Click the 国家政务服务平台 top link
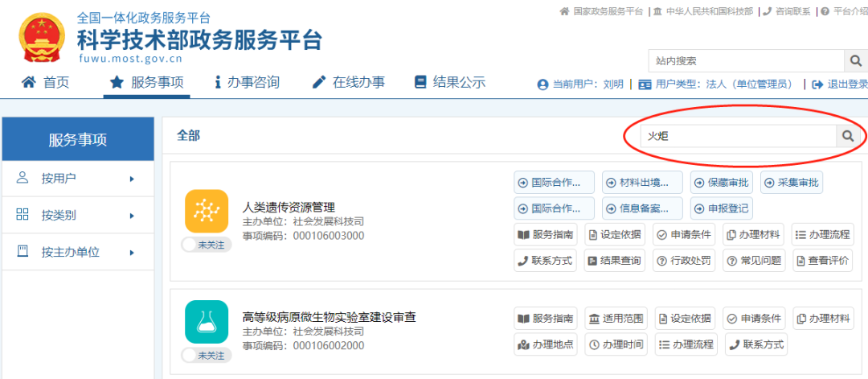This screenshot has width=868, height=379. coord(602,11)
